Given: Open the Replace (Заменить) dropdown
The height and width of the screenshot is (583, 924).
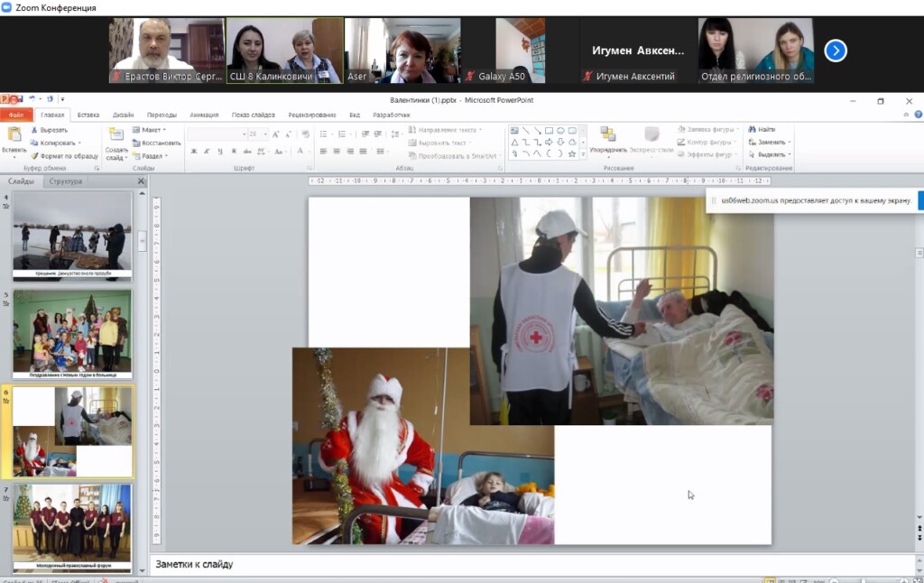Looking at the screenshot, I should [x=770, y=142].
